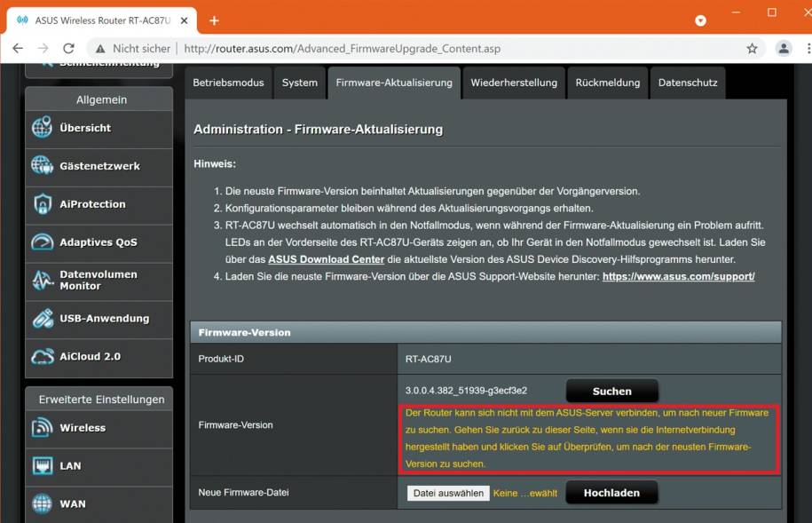Click Datei auswählen to pick firmware file
This screenshot has width=812, height=523.
click(x=447, y=492)
